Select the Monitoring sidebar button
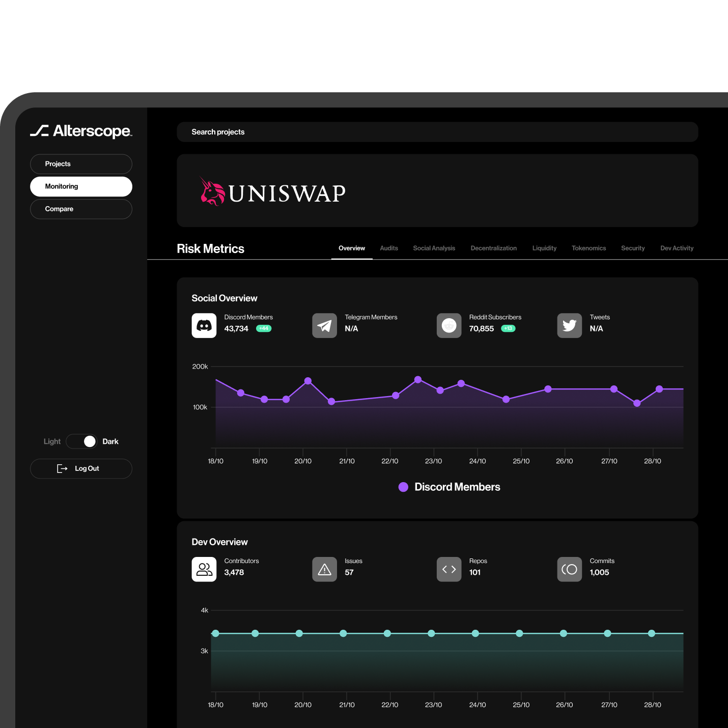This screenshot has width=728, height=728. click(81, 186)
